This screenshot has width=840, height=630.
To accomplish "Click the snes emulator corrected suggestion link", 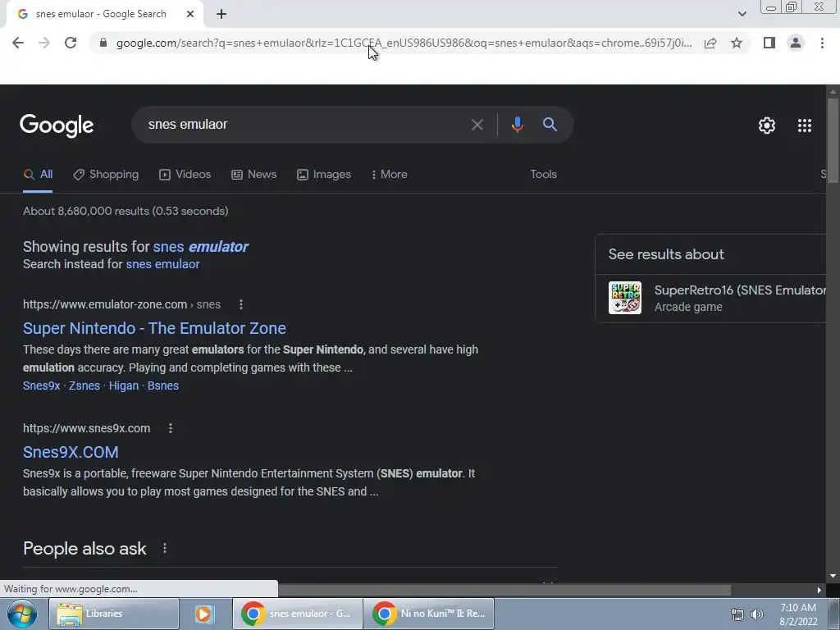I will coord(200,246).
